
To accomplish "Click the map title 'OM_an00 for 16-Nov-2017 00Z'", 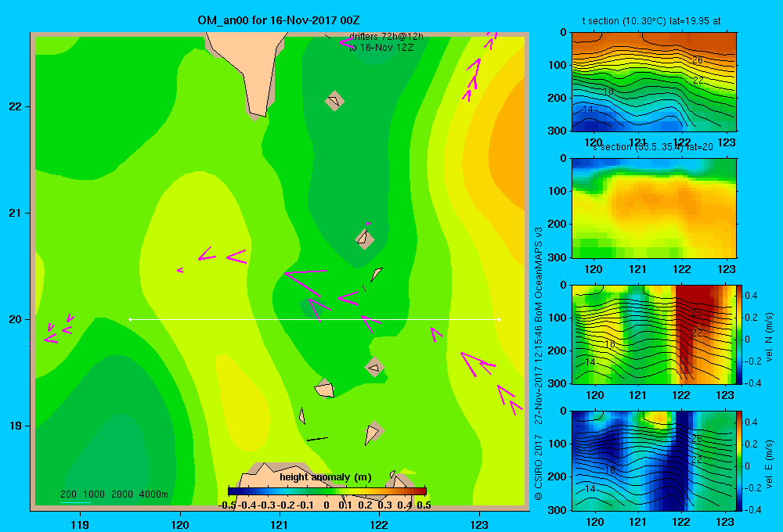I will 279,20.
